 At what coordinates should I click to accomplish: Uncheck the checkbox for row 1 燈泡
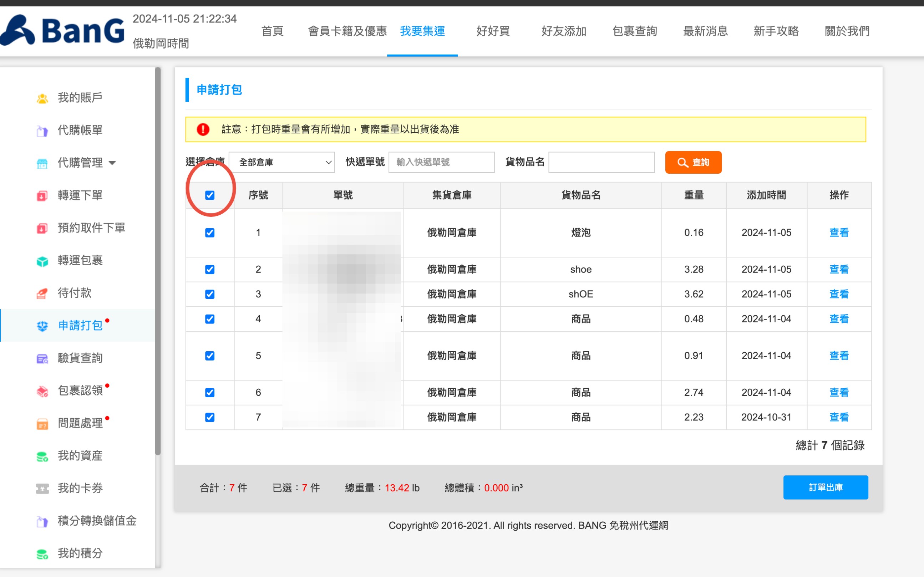[209, 233]
